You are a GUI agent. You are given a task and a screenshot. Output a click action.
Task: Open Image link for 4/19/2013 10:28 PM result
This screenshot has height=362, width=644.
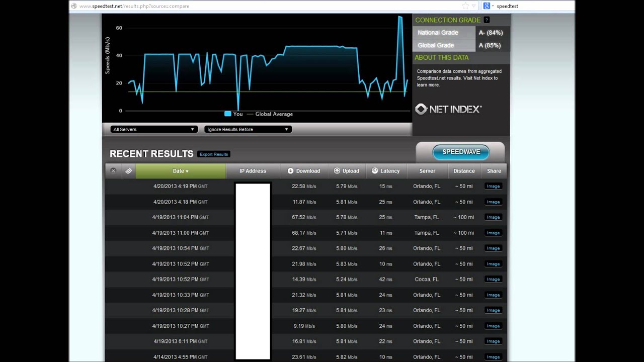pos(493,310)
